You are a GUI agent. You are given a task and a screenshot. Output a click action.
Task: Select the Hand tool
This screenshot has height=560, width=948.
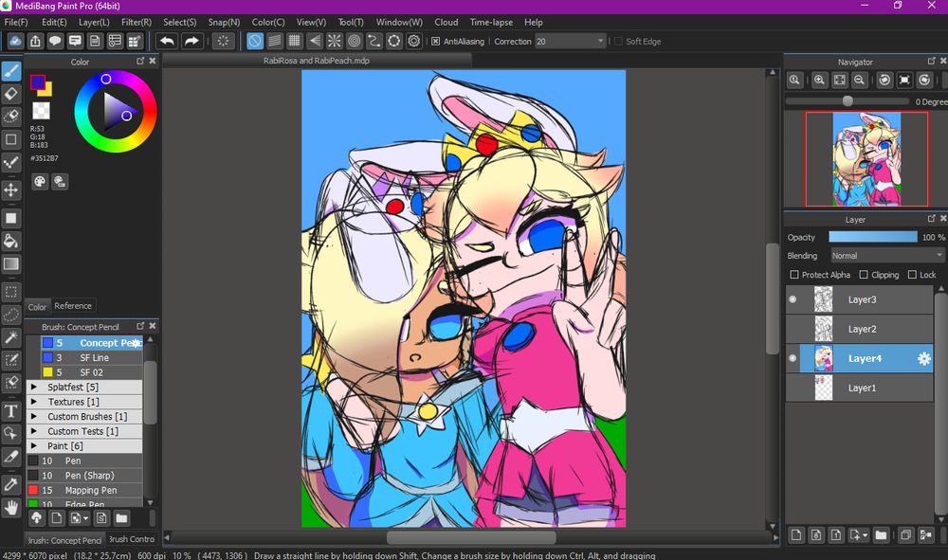click(10, 508)
